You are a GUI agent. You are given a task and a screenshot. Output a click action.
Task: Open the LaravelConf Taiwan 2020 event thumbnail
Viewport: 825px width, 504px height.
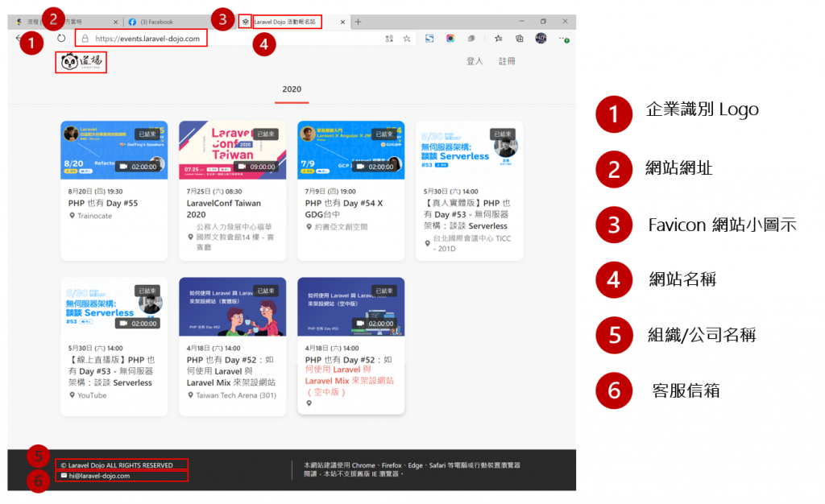233,151
